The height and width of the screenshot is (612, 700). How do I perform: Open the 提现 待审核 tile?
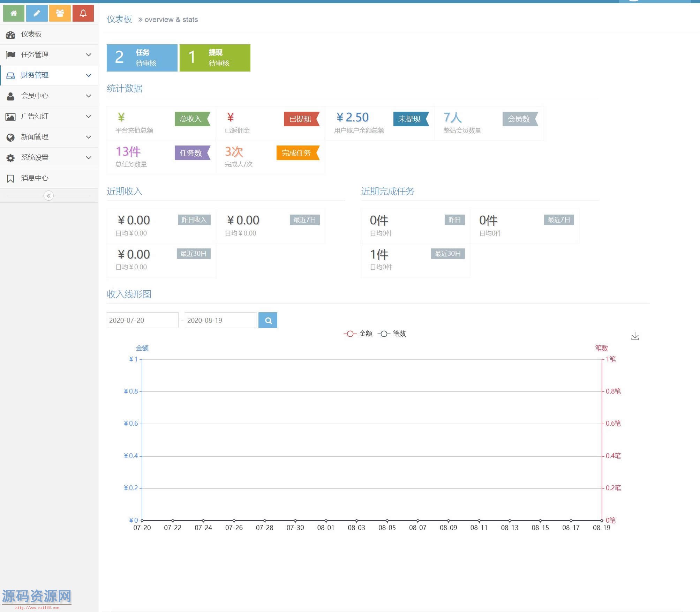pyautogui.click(x=215, y=58)
